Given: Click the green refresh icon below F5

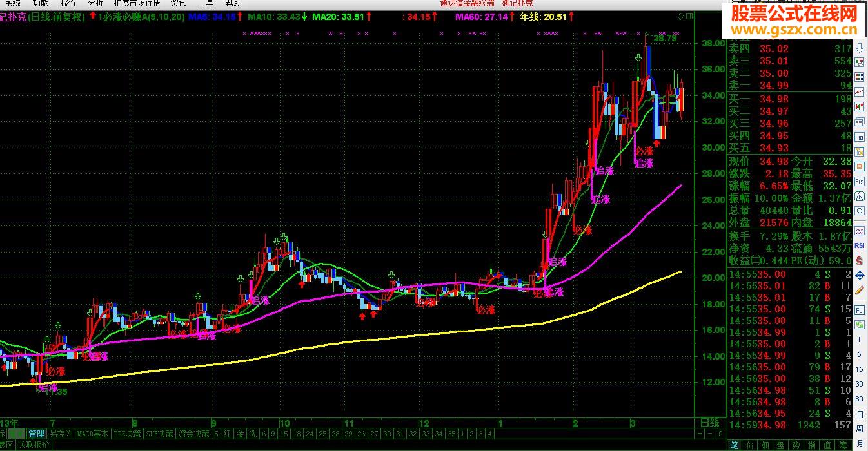Looking at the screenshot, I should click(x=860, y=325).
